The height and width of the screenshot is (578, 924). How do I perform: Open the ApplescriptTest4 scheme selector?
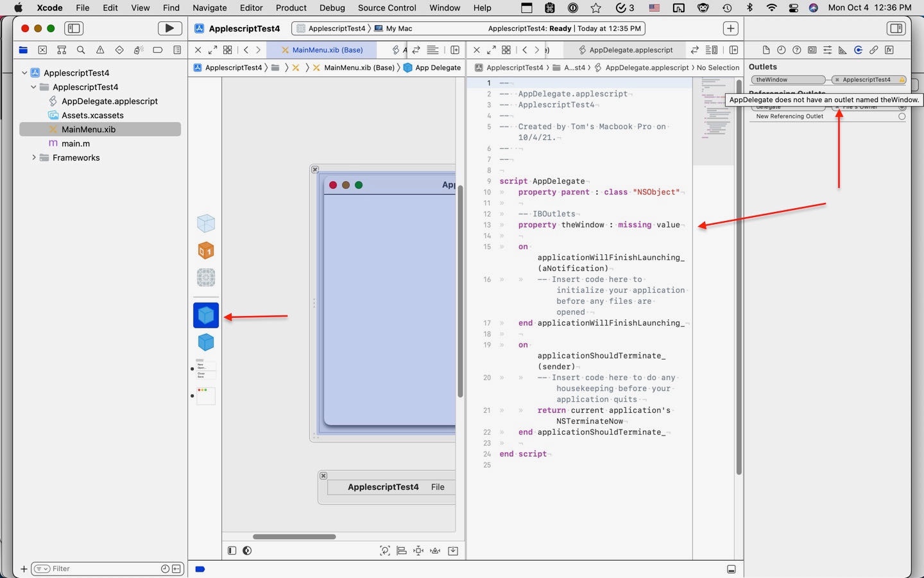coord(331,28)
